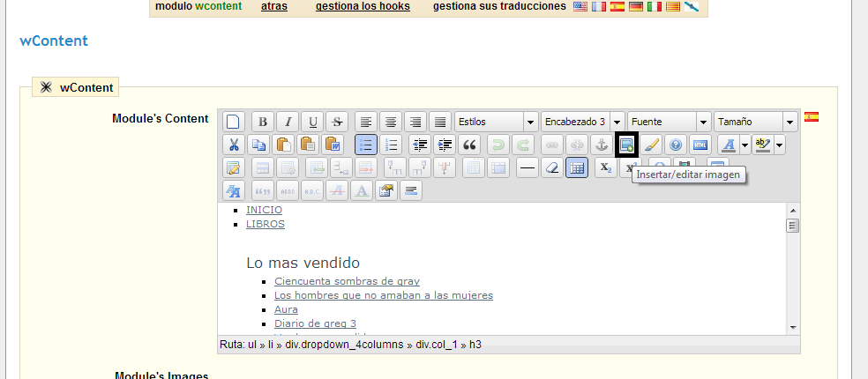Image resolution: width=868 pixels, height=379 pixels.
Task: Select the Italian flag translation
Action: (x=655, y=7)
